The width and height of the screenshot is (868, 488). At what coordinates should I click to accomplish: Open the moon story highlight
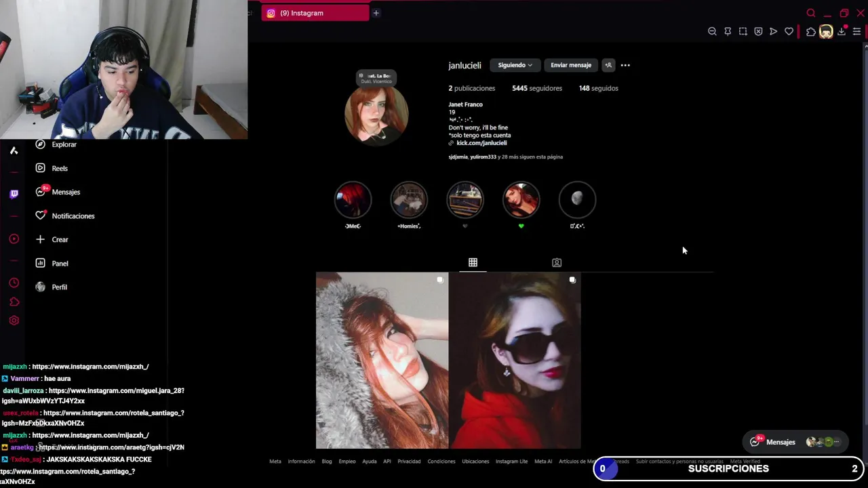(577, 200)
